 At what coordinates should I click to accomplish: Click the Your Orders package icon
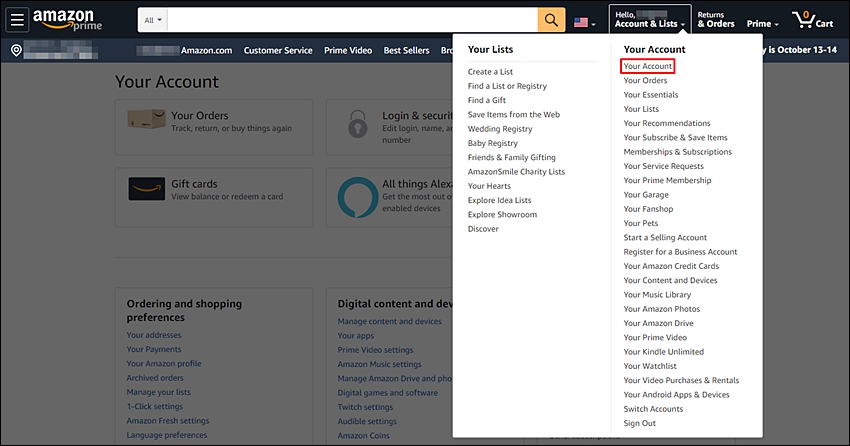[x=146, y=119]
